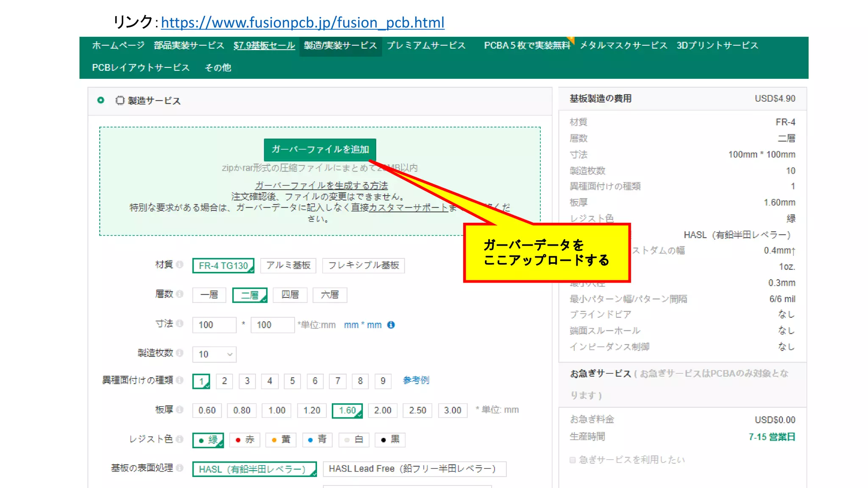Select panel type count 9
Screen dimensions: 868x488
pyautogui.click(x=383, y=381)
